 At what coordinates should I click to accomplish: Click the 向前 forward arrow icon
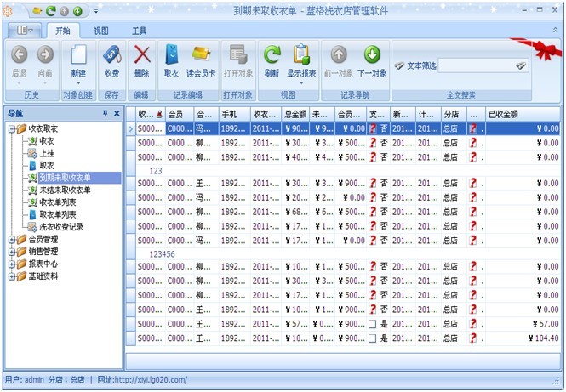coord(45,54)
